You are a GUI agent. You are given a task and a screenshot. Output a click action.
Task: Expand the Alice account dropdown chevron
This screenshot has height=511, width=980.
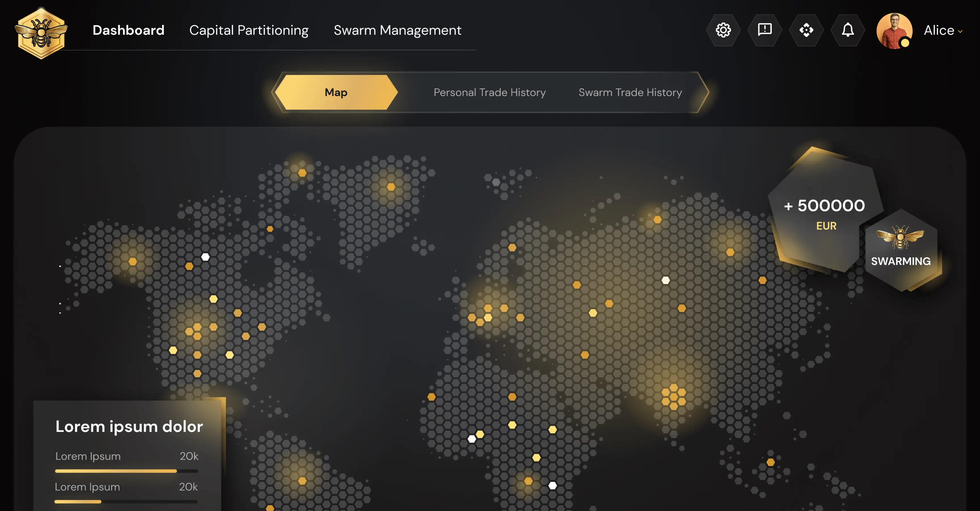click(960, 32)
